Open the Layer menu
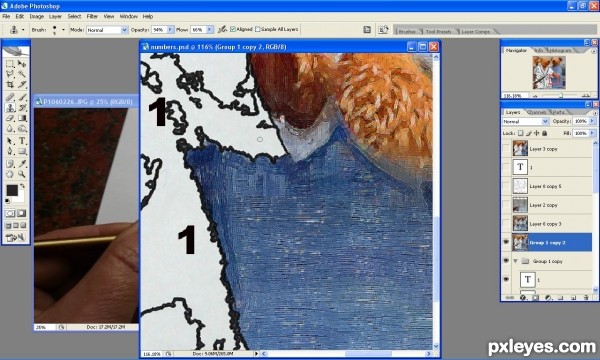 click(55, 16)
